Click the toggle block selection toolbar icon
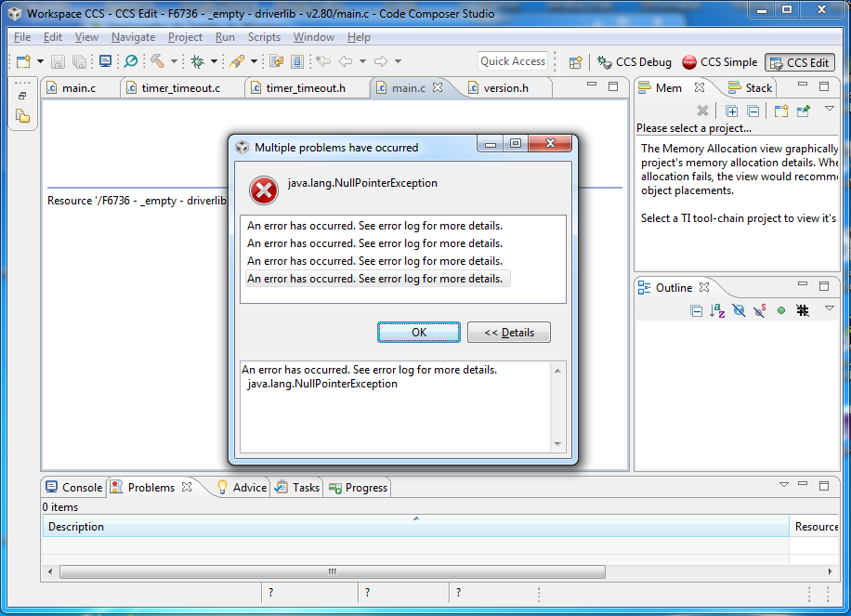 point(297,61)
